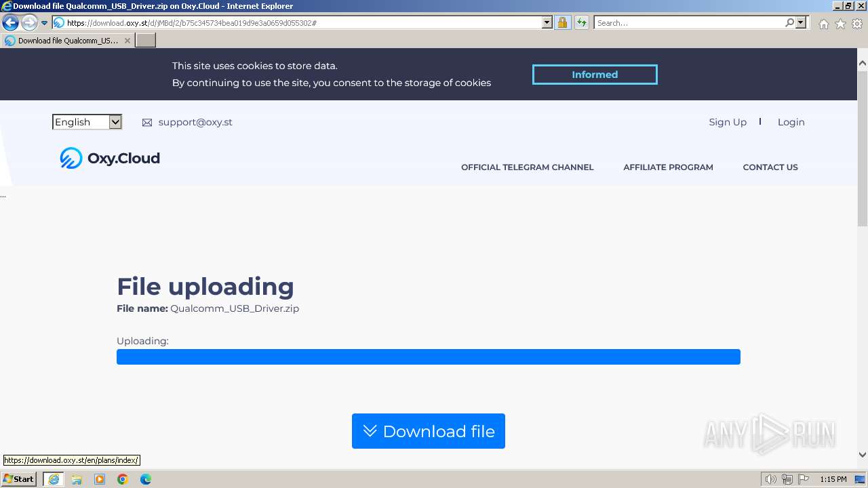Click the tab favicon icon

(10, 41)
